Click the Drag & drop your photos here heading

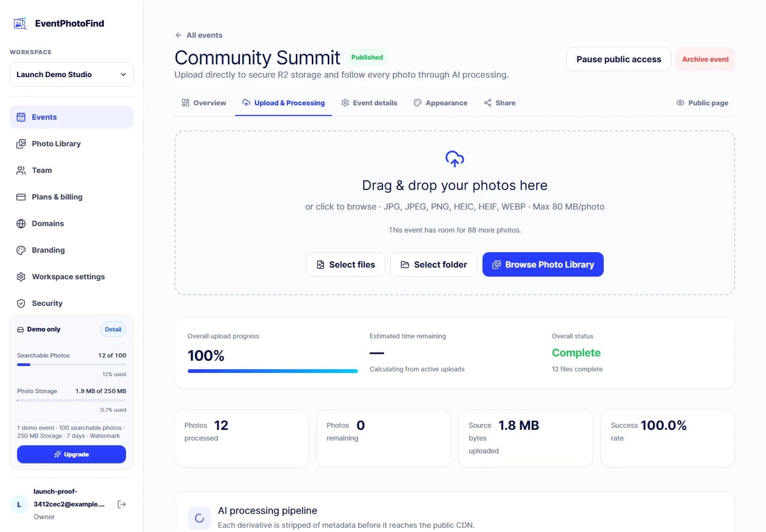pyautogui.click(x=455, y=185)
